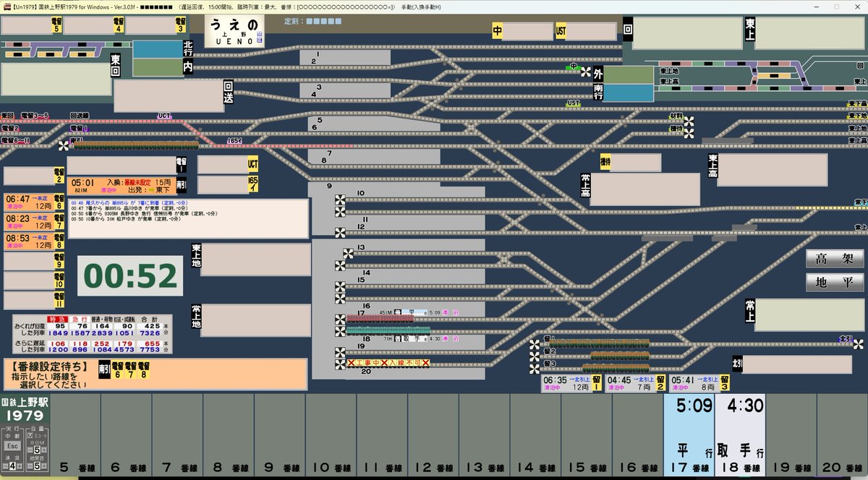This screenshot has width=868, height=480.
Task: Click the Esc pause button
Action: tap(12, 446)
